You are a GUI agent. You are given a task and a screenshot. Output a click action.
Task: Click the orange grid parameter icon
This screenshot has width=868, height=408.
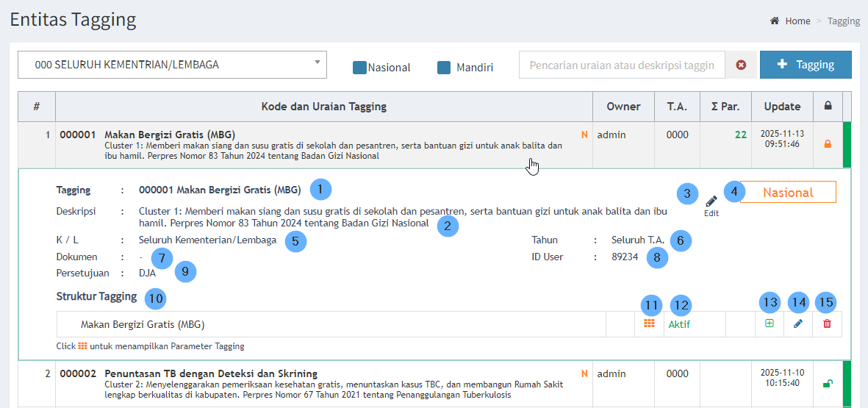(x=649, y=323)
